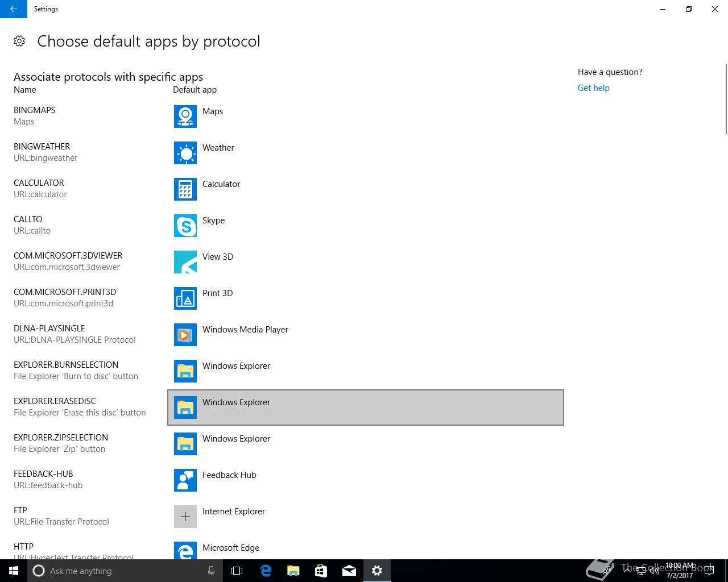Click Windows Explorer icon for EXPLORER.BURNSELECTION
Screen dimensions: 728x582
point(185,371)
